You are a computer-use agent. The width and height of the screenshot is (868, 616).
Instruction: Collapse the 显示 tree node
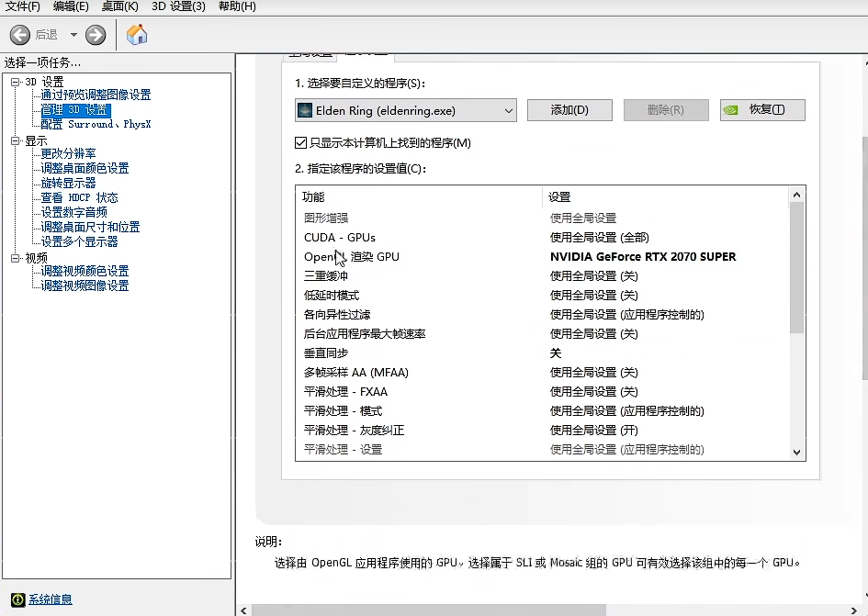coord(16,140)
